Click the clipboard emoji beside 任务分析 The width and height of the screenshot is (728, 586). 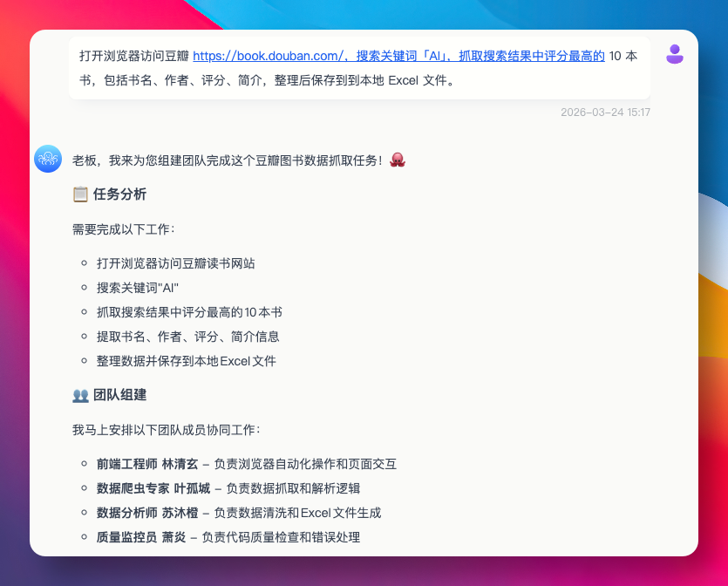coord(79,194)
